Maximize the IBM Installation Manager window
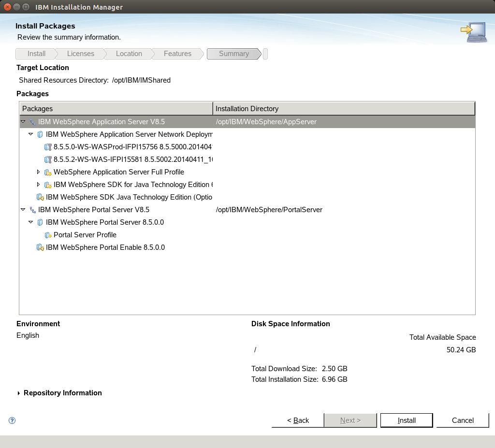495x448 pixels. click(x=26, y=7)
